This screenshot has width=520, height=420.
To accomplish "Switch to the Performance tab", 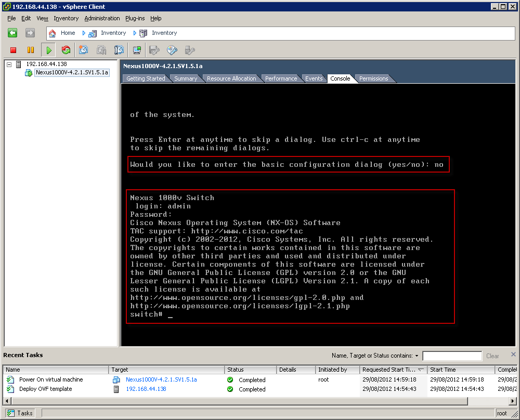I will click(x=281, y=78).
